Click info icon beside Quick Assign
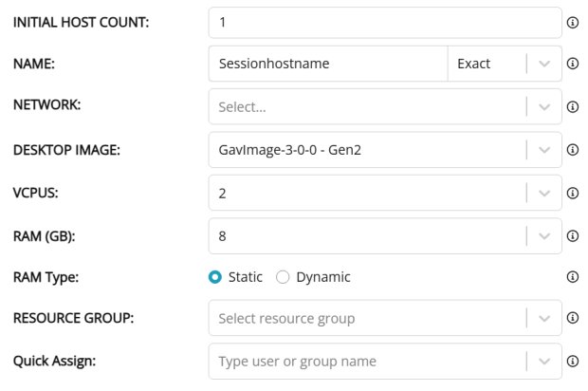 pos(572,361)
